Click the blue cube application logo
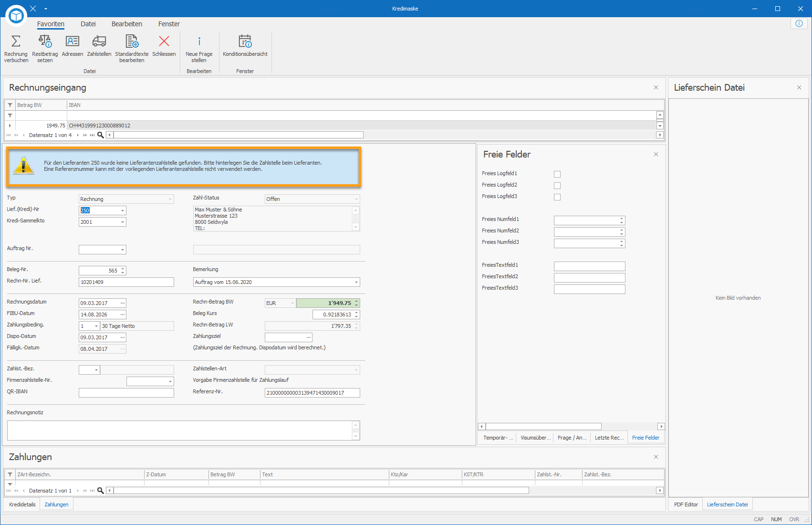 (16, 16)
